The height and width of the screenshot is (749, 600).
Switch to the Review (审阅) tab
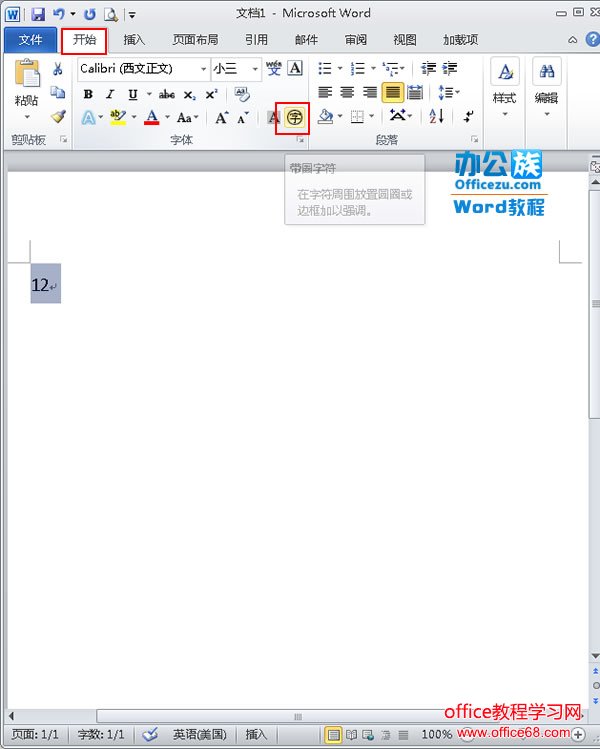[355, 40]
